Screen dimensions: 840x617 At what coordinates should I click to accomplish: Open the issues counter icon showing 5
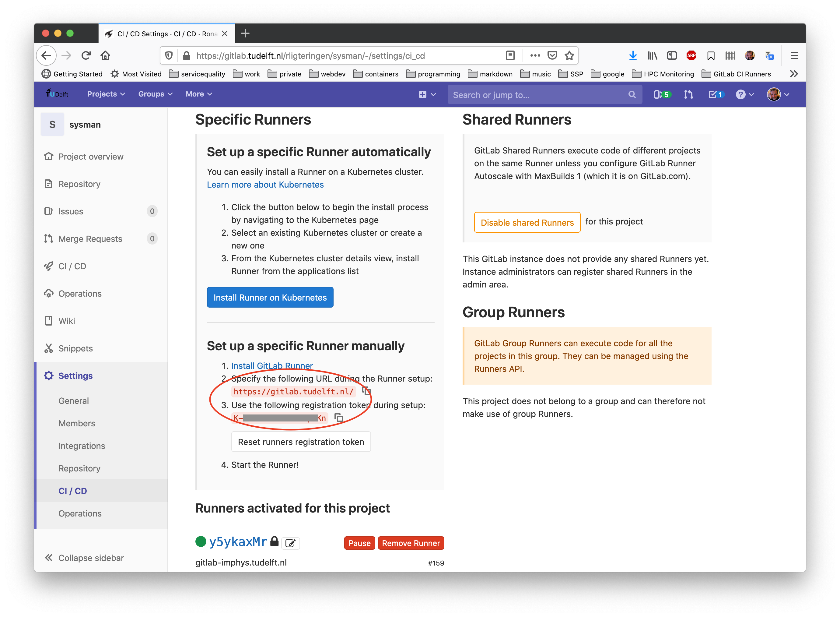[x=662, y=94]
